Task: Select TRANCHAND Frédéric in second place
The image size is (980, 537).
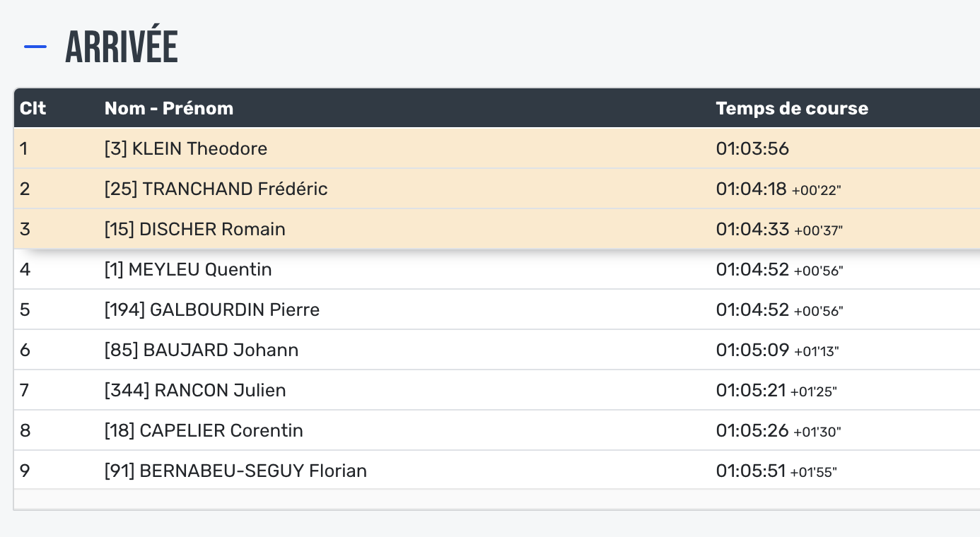Action: pos(216,189)
